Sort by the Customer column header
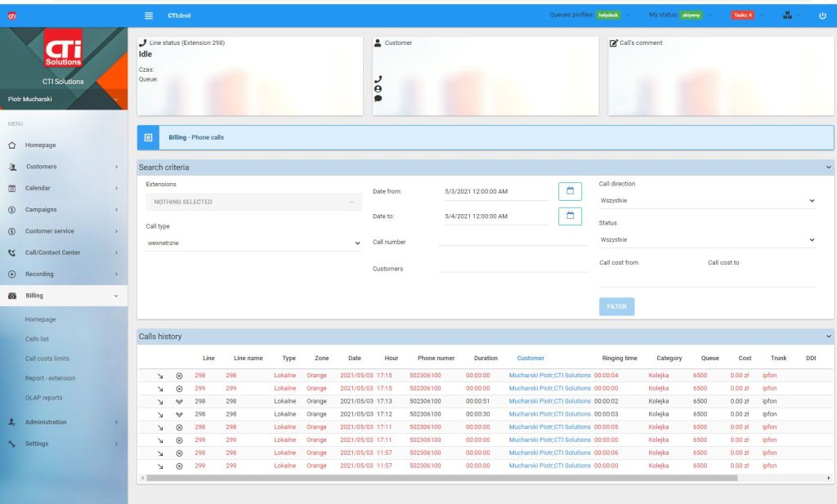The width and height of the screenshot is (837, 504). [x=530, y=358]
